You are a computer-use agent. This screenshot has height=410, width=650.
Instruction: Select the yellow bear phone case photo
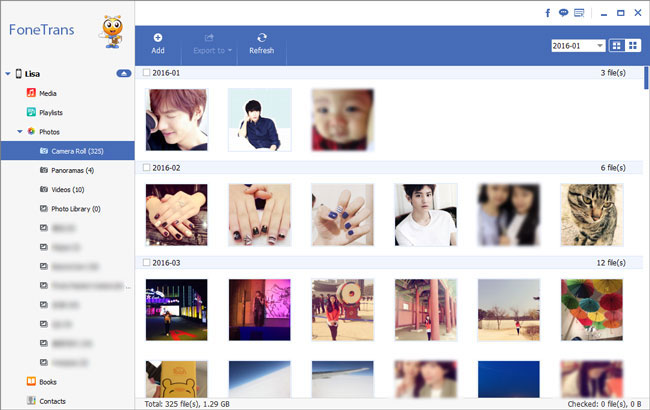[x=177, y=379]
